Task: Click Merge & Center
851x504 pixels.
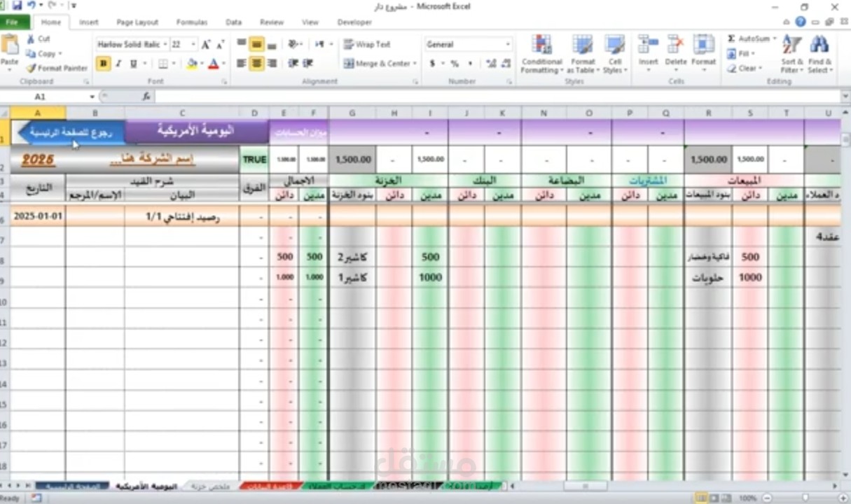Action: (376, 64)
